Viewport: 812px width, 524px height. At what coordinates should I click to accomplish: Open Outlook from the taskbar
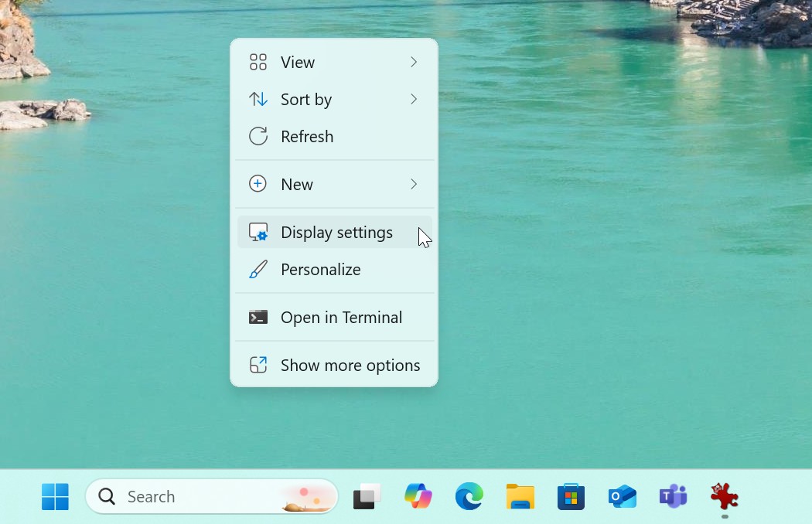(x=622, y=496)
